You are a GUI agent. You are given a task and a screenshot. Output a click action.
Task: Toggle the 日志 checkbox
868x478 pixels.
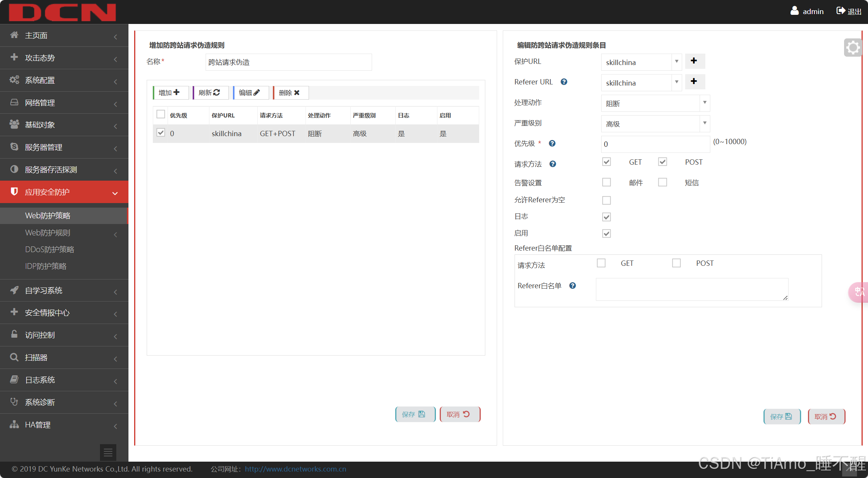[607, 217]
